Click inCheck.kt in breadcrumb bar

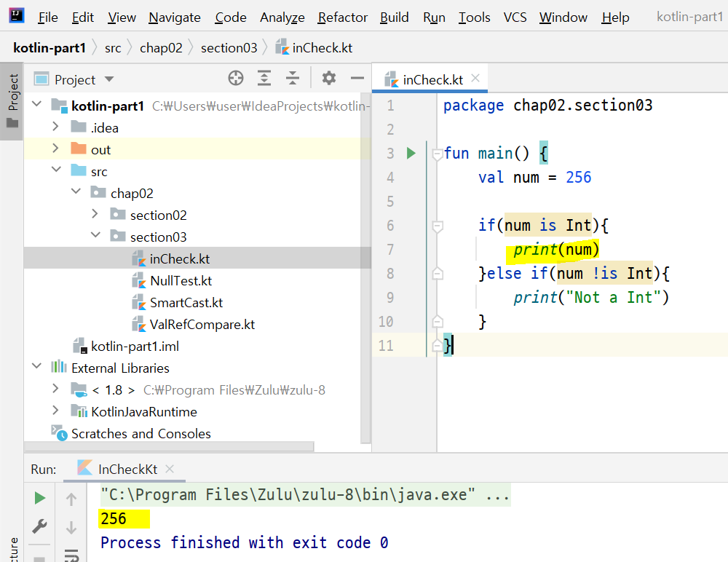314,48
